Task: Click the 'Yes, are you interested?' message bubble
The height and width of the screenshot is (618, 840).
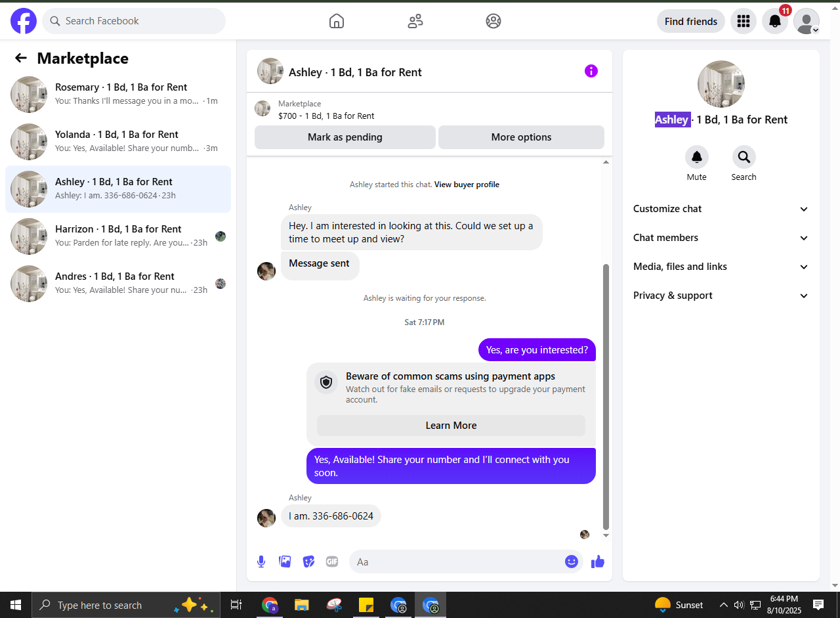Action: [537, 350]
